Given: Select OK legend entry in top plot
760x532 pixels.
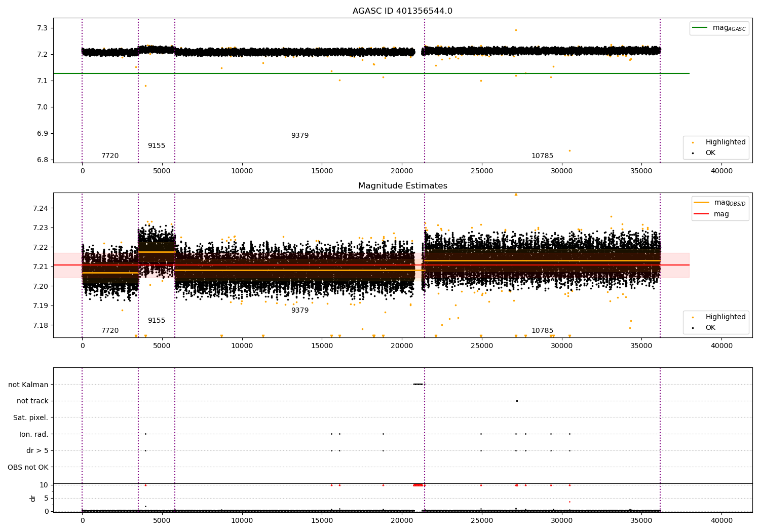Looking at the screenshot, I should click(x=710, y=153).
